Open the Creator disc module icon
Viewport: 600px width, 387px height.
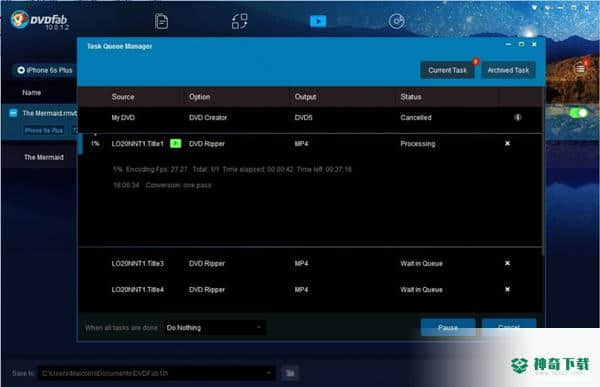click(396, 21)
